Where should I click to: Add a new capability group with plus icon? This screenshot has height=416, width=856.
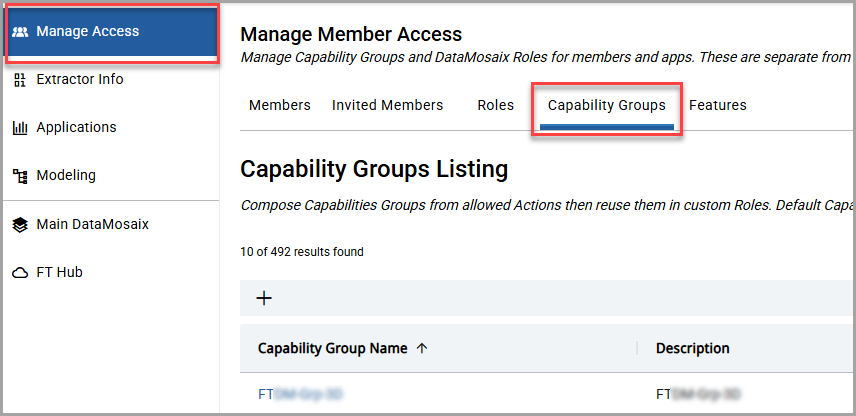point(264,298)
